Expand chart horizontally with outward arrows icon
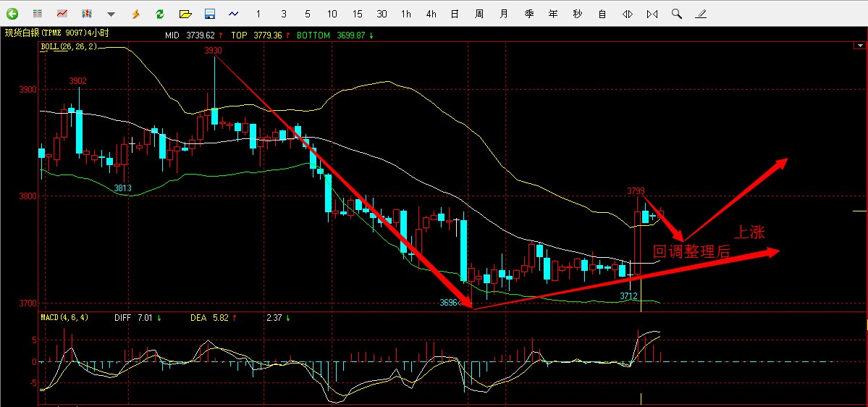The image size is (868, 407). (628, 14)
